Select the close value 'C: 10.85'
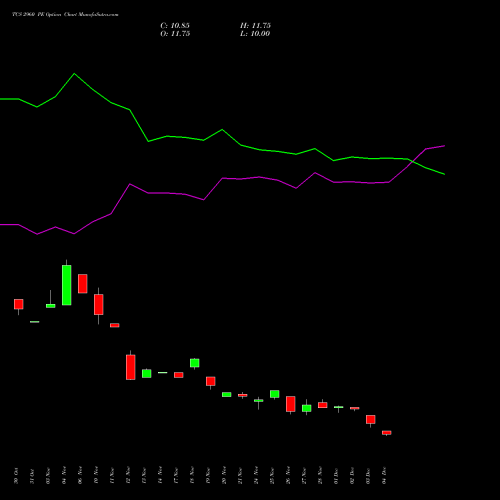This screenshot has height=500, width=500. [x=175, y=26]
